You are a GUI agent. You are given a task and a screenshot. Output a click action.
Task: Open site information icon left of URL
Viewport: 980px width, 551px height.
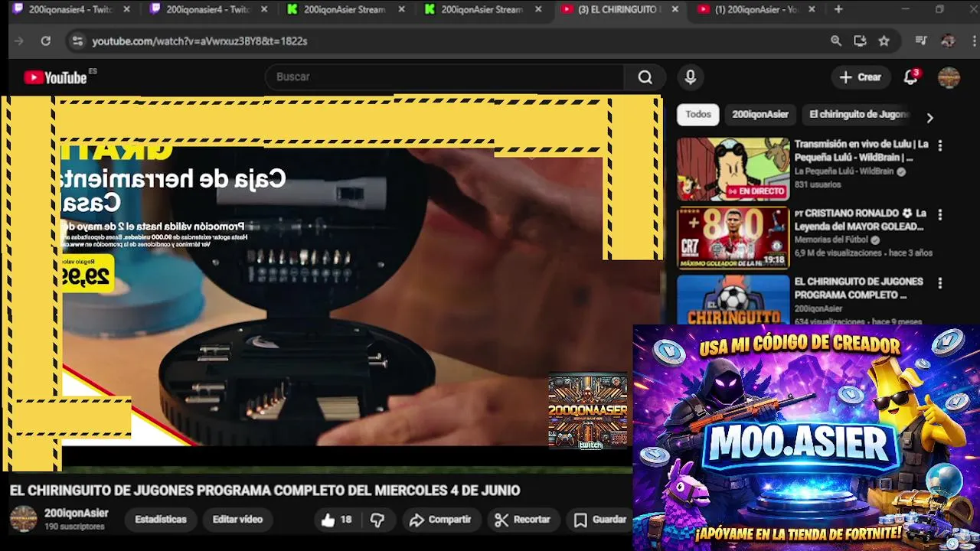tap(77, 41)
